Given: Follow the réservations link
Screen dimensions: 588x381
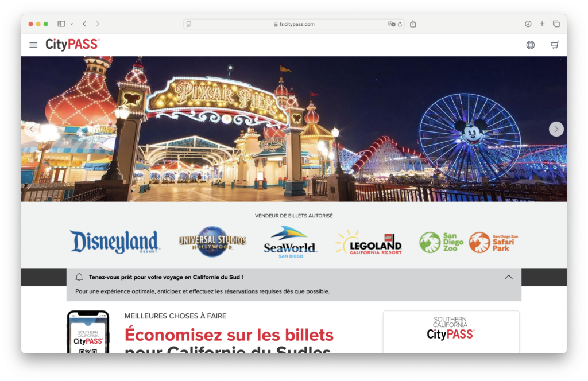Looking at the screenshot, I should [241, 291].
